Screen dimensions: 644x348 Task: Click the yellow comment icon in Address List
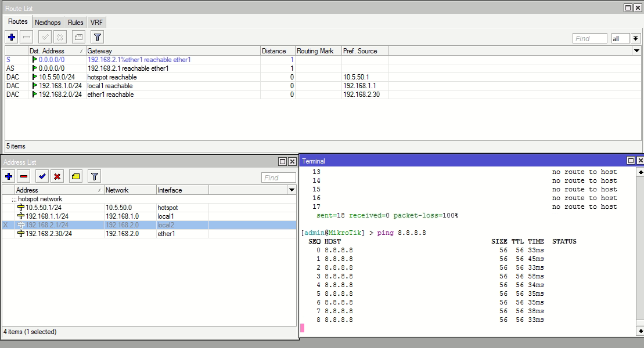click(x=75, y=176)
